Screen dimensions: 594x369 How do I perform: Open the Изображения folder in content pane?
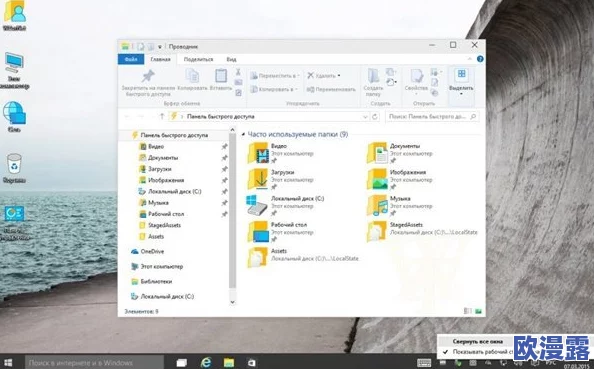click(x=377, y=179)
